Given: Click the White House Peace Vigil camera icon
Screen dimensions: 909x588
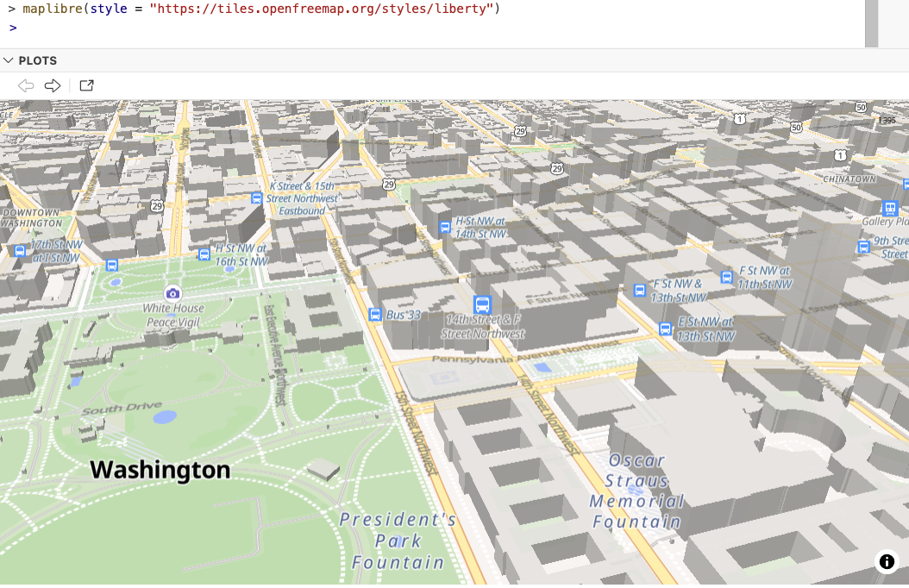Looking at the screenshot, I should 173,293.
